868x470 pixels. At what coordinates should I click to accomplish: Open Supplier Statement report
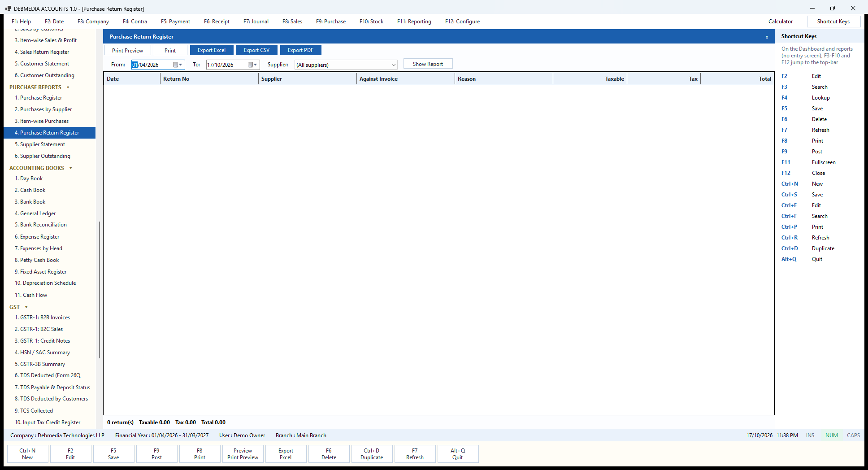pyautogui.click(x=50, y=144)
